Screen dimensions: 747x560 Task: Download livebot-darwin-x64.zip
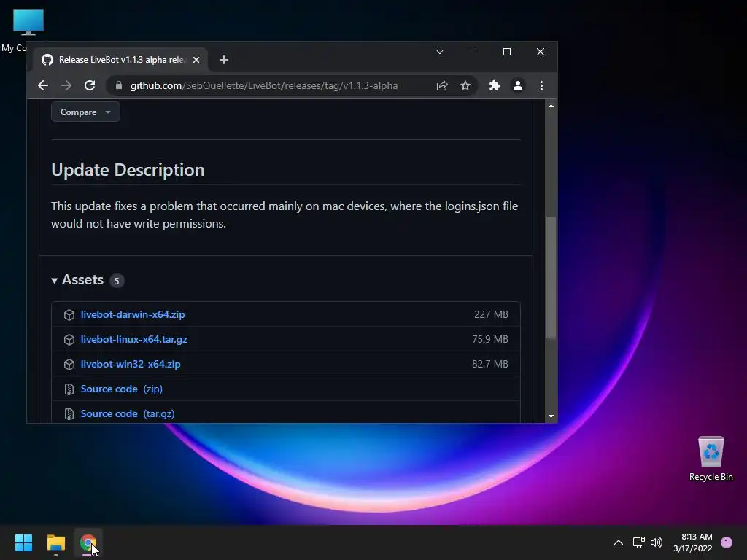[x=133, y=315]
